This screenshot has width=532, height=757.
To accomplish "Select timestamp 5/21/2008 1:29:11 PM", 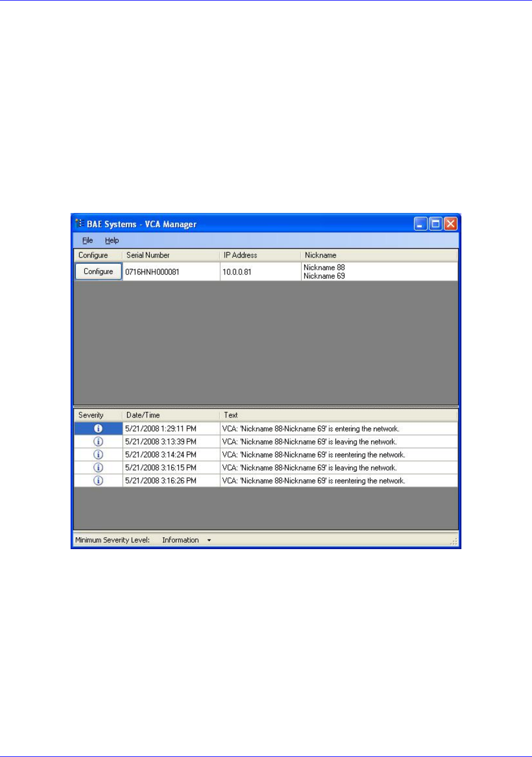I will pyautogui.click(x=171, y=429).
